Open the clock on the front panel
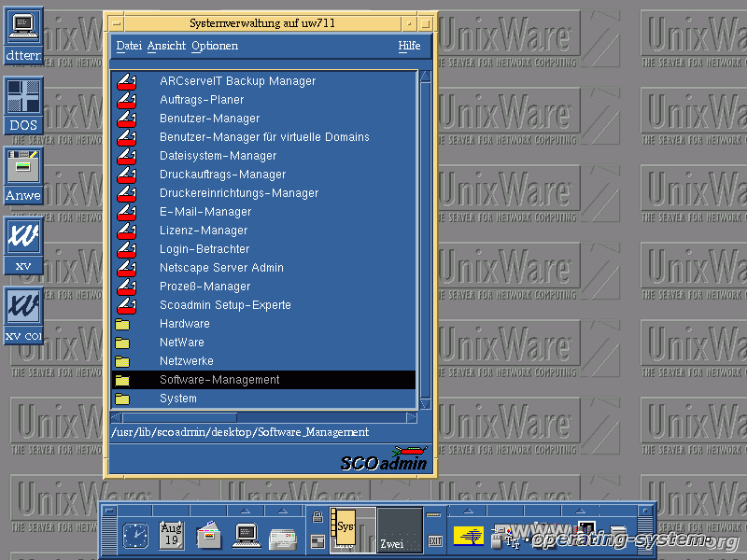The width and height of the screenshot is (747, 560). point(135,535)
